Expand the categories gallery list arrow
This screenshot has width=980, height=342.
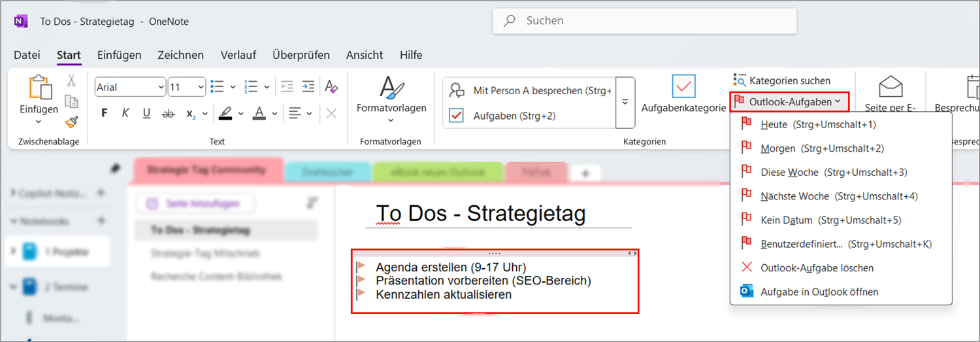tap(625, 103)
